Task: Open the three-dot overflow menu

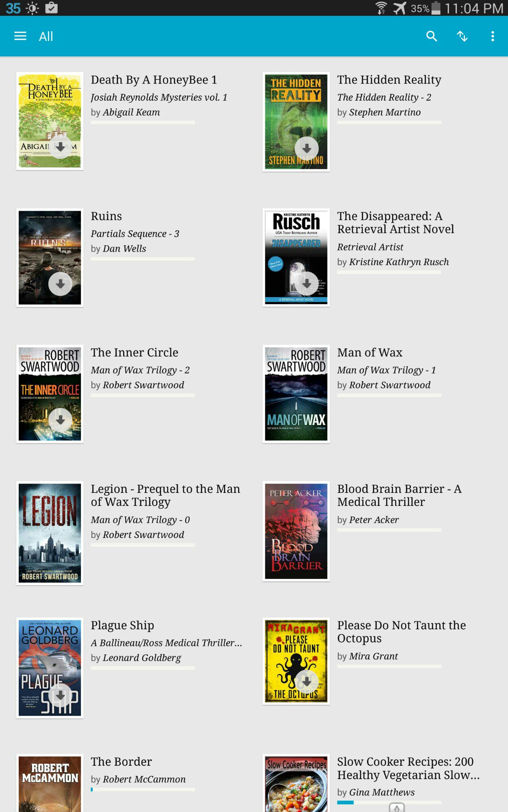Action: pyautogui.click(x=493, y=37)
